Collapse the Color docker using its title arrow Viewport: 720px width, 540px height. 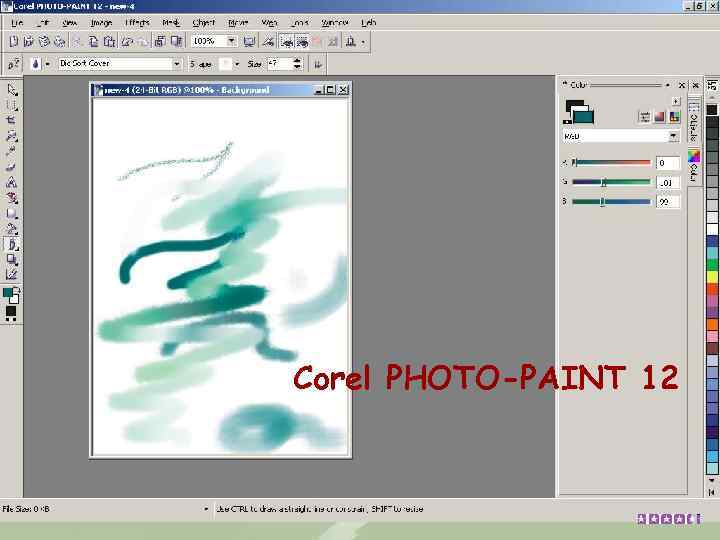point(668,85)
